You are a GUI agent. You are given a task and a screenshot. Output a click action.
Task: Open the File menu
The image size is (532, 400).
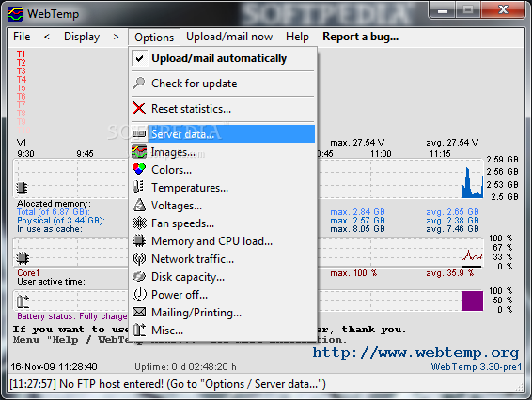(22, 37)
